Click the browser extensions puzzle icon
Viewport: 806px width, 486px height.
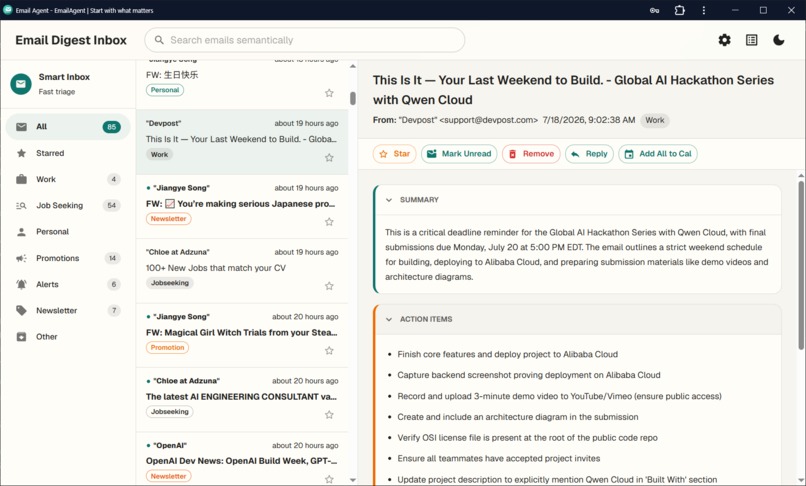680,10
